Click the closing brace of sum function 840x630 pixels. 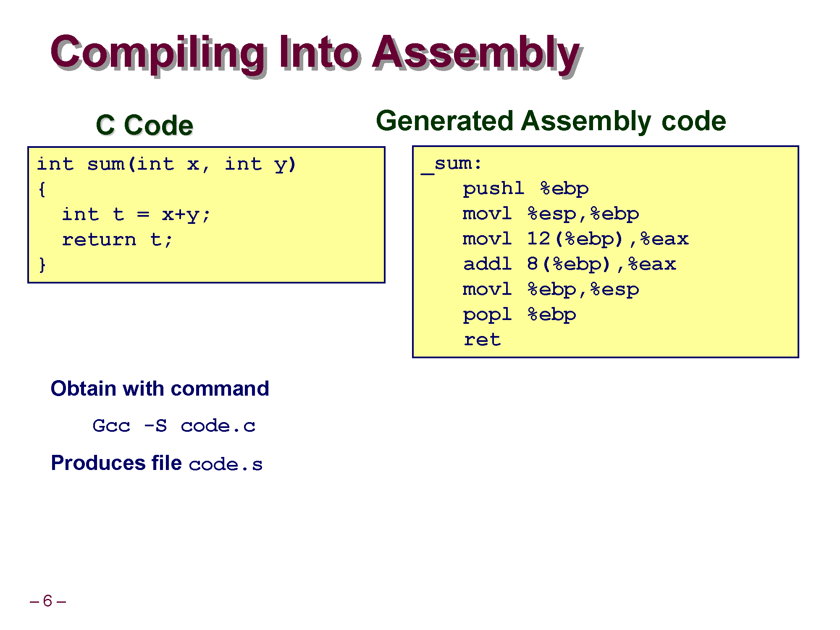[x=42, y=265]
